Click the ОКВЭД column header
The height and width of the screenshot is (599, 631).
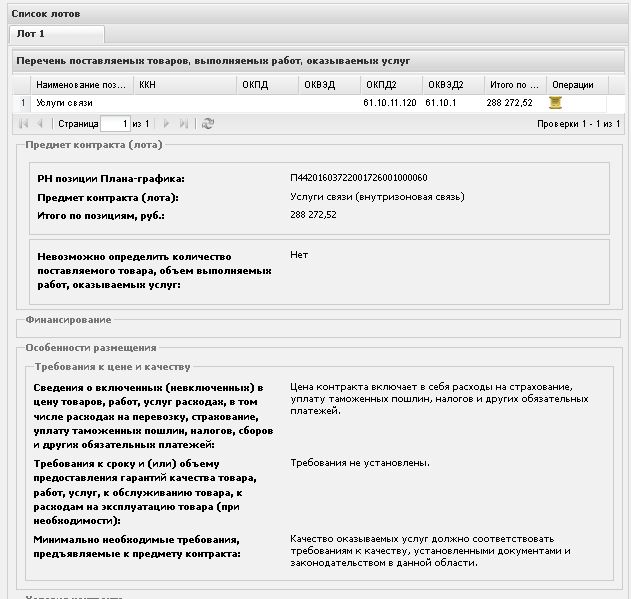click(329, 85)
